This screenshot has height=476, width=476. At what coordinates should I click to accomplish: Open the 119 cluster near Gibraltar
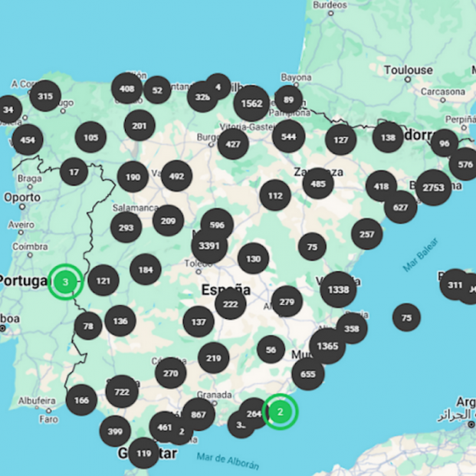tap(144, 453)
